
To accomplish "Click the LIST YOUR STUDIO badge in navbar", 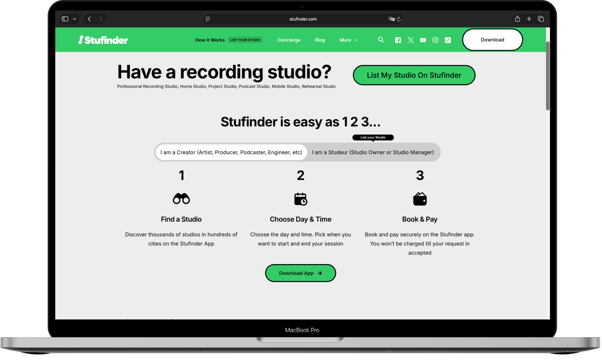I will click(x=245, y=40).
